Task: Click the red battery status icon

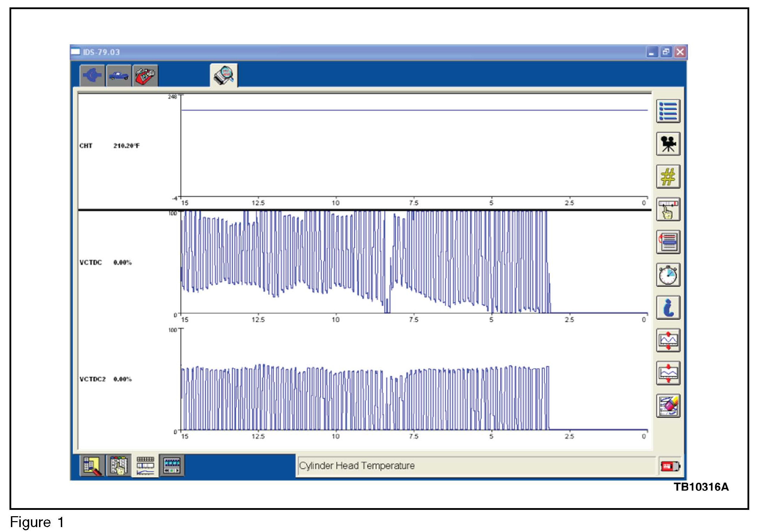Action: tap(670, 466)
